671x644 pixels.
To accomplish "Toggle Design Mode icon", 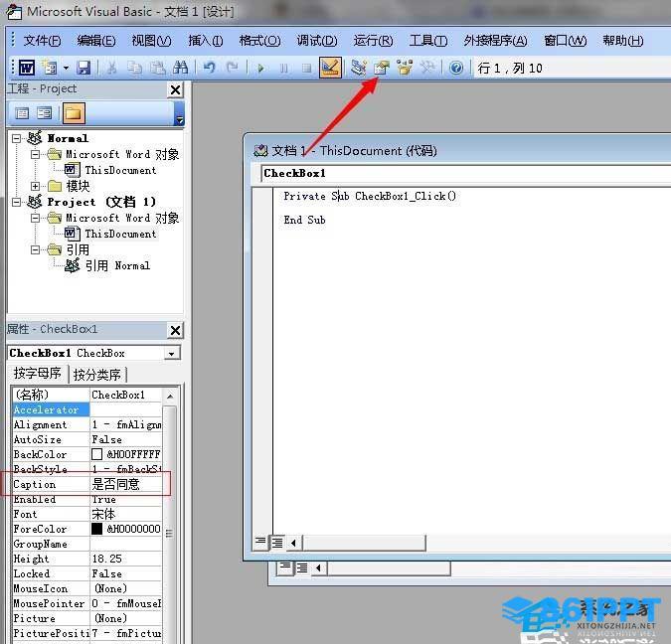I will point(330,68).
